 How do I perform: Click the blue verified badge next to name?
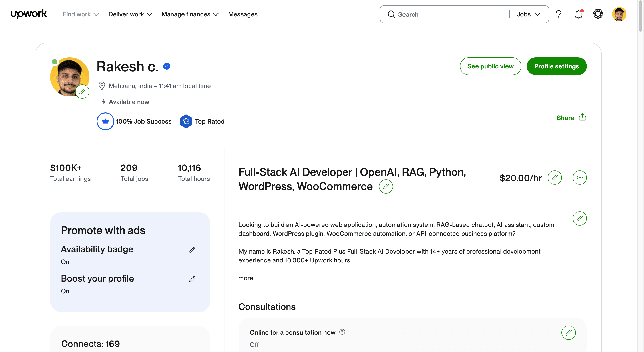[167, 66]
